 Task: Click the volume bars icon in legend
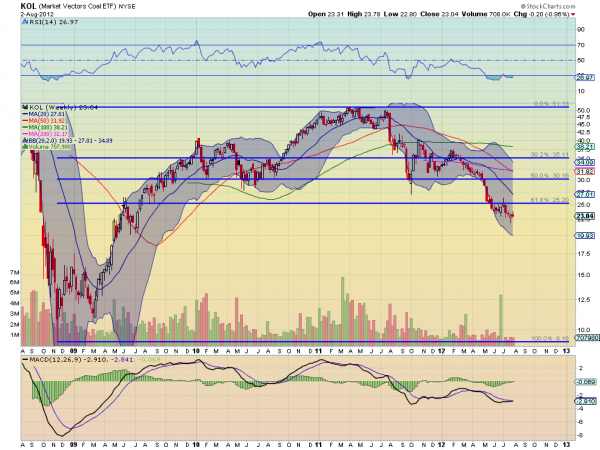click(25, 147)
